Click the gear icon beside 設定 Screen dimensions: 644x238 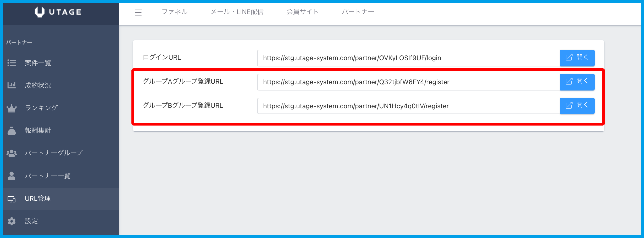point(12,221)
